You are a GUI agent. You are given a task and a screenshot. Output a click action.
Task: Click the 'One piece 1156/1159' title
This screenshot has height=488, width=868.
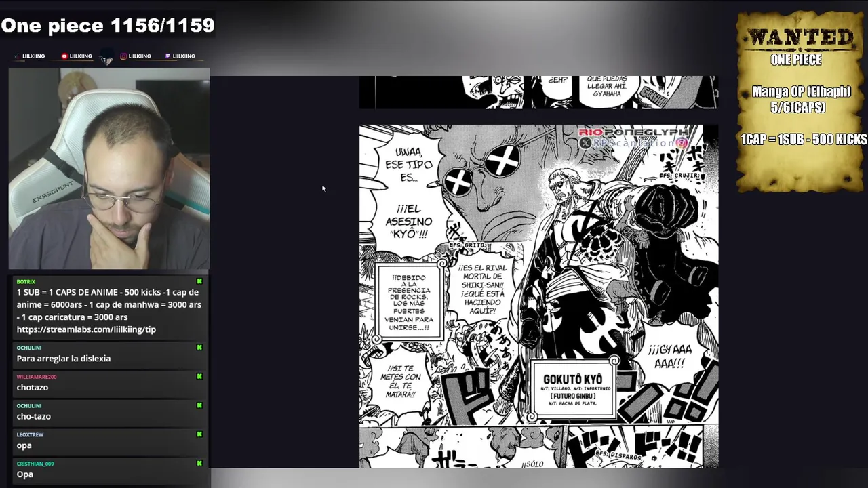coord(108,26)
